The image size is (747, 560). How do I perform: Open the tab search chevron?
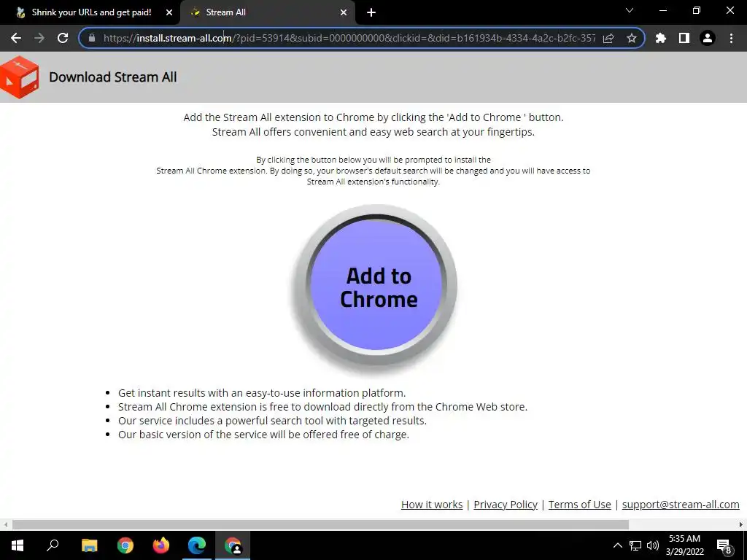point(630,10)
